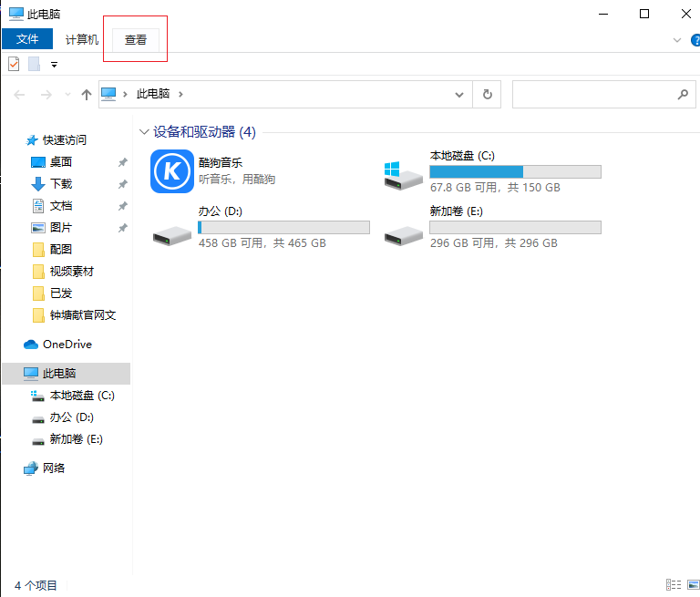Screen dimensions: 700x597
Task: Click the C: drive usage bar
Action: click(x=515, y=171)
